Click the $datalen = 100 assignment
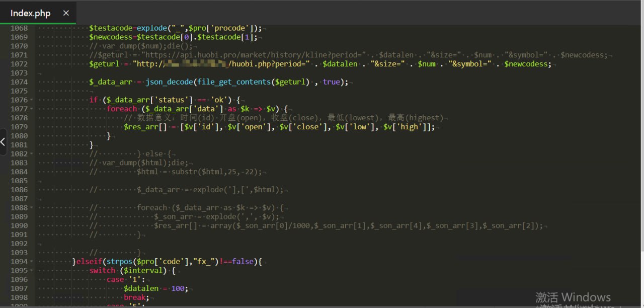This screenshot has height=308, width=644. (x=156, y=288)
